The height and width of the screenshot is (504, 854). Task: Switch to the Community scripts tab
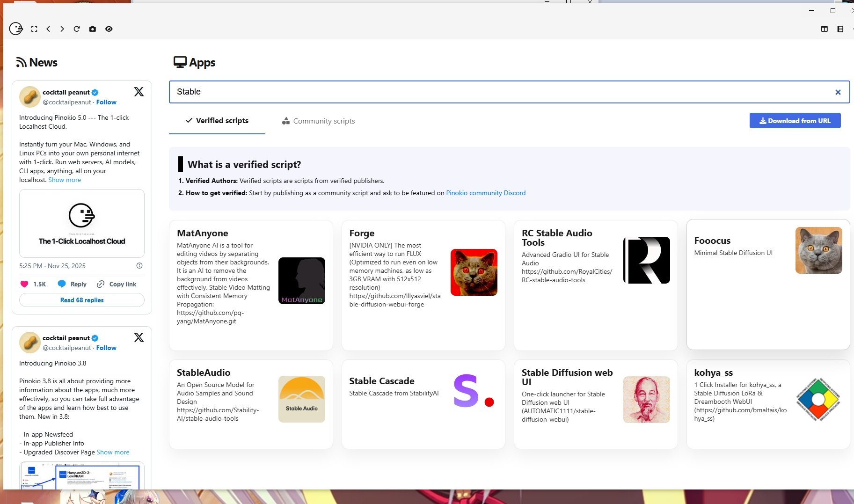click(319, 121)
